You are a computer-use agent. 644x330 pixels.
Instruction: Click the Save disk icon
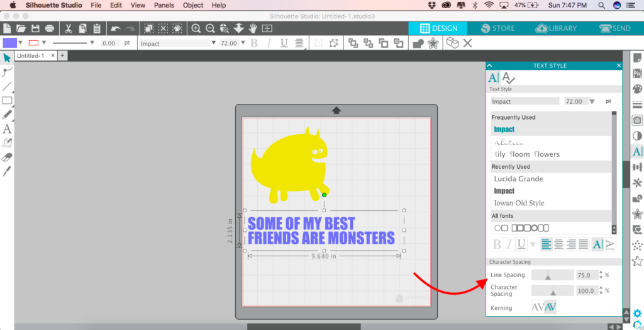coord(35,28)
